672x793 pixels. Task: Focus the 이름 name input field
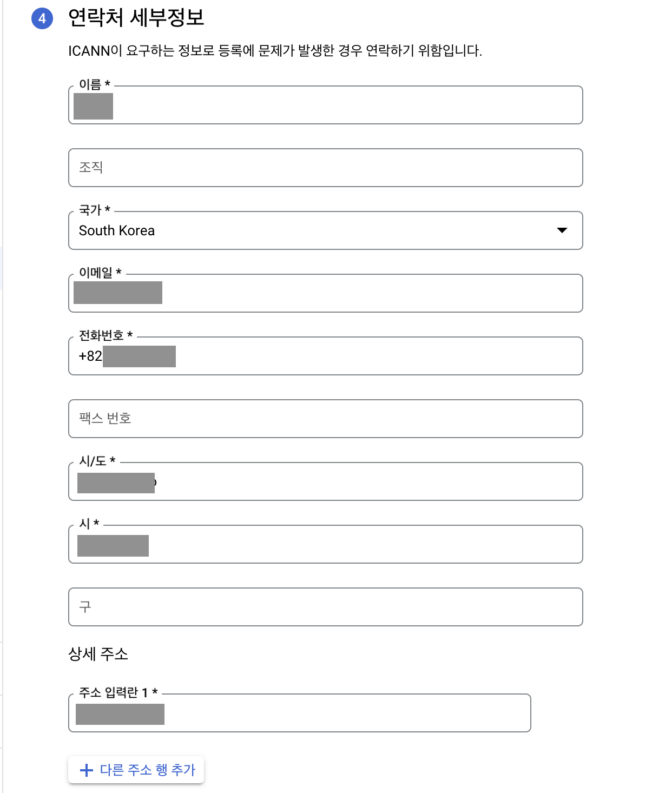[x=326, y=105]
